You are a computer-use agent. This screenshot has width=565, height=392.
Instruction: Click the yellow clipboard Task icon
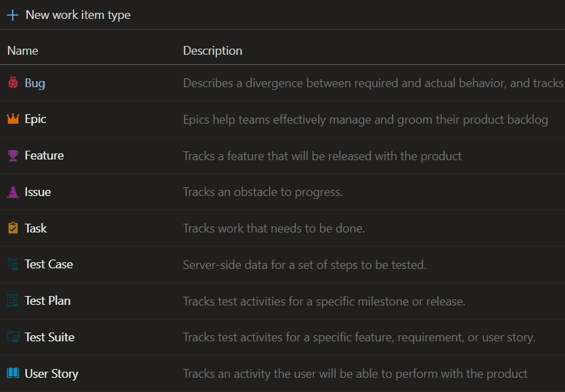tap(13, 228)
